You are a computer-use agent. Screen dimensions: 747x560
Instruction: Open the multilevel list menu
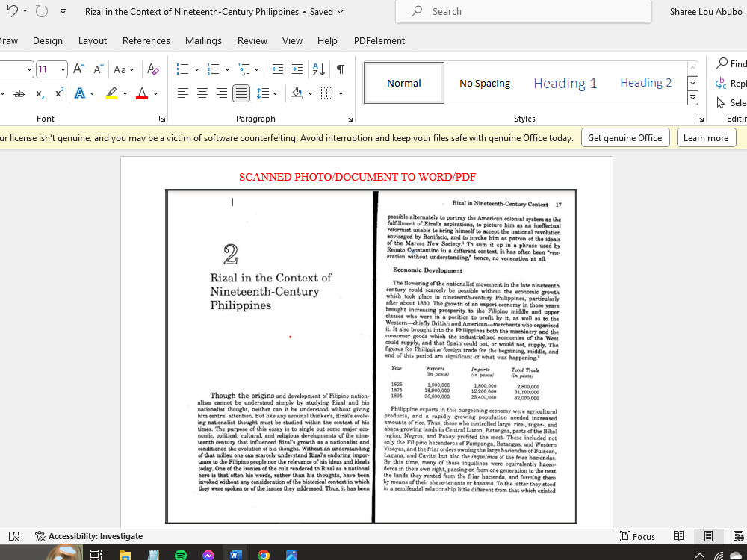coord(248,69)
